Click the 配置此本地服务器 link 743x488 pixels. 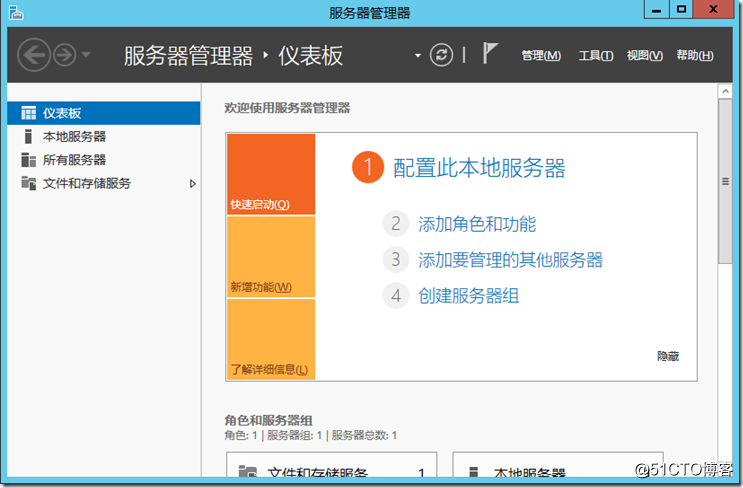pos(479,168)
